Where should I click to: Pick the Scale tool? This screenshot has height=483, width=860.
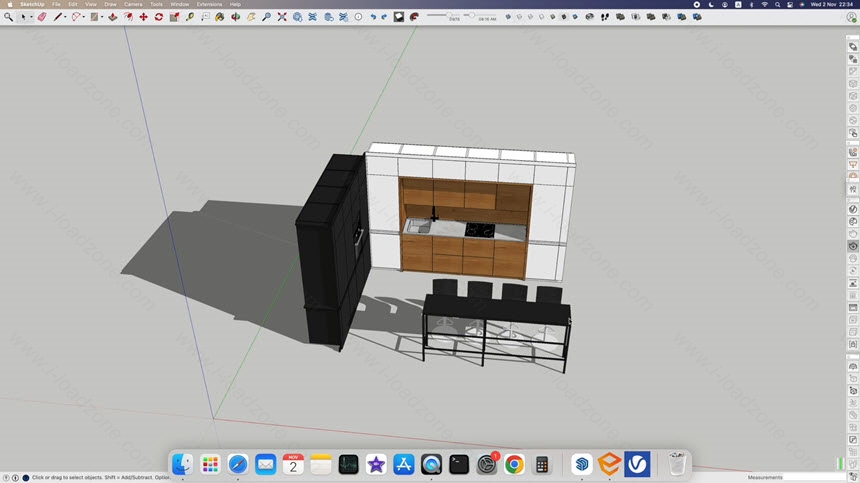[x=174, y=17]
